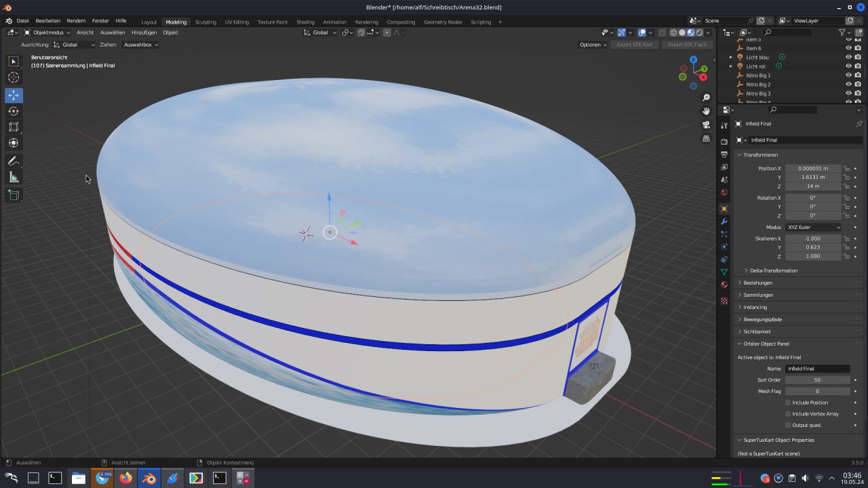Open the Modifiers wrench properties tab

[x=724, y=222]
